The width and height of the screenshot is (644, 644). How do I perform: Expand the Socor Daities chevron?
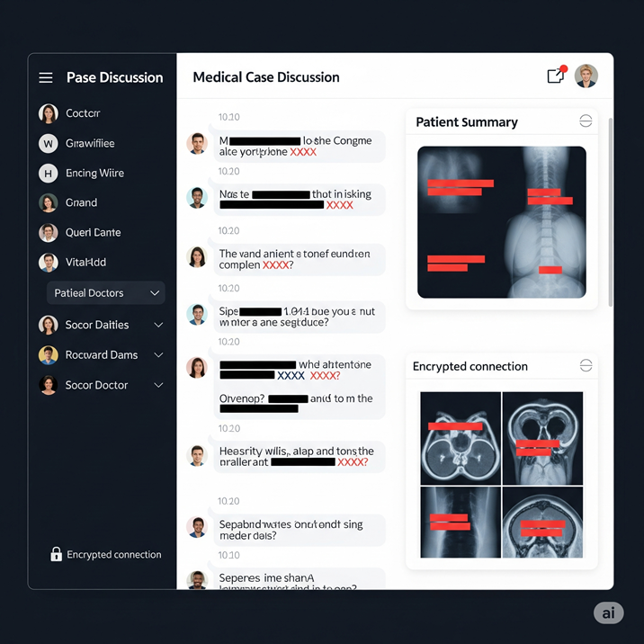pos(158,325)
